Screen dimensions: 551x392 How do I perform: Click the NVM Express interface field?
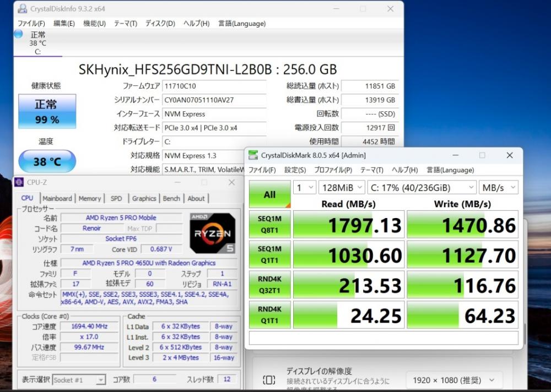(214, 114)
